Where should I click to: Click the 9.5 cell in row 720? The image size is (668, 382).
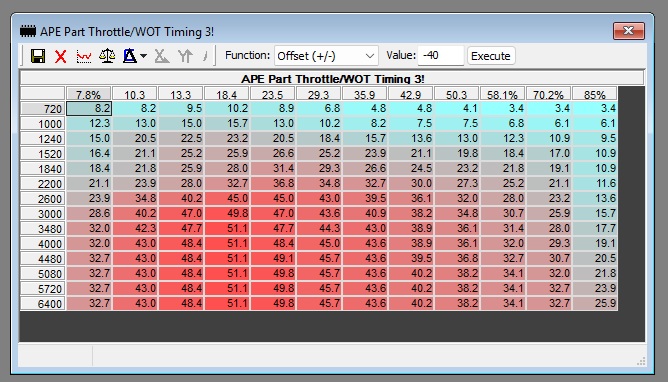point(181,109)
